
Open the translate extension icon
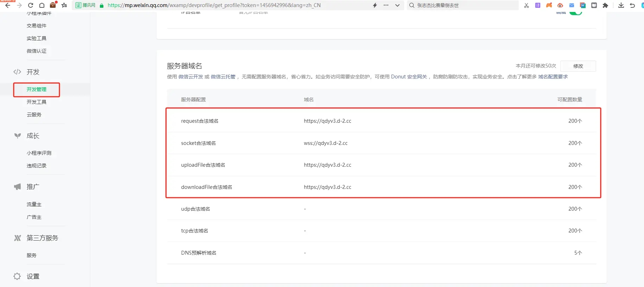[537, 5]
